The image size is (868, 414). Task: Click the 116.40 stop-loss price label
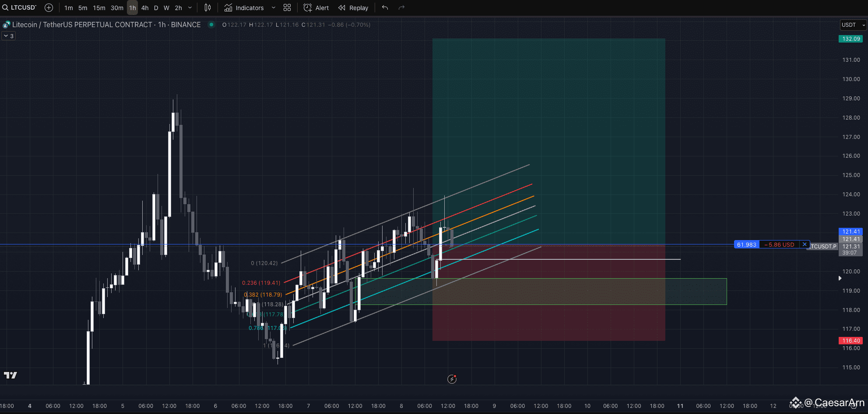851,340
